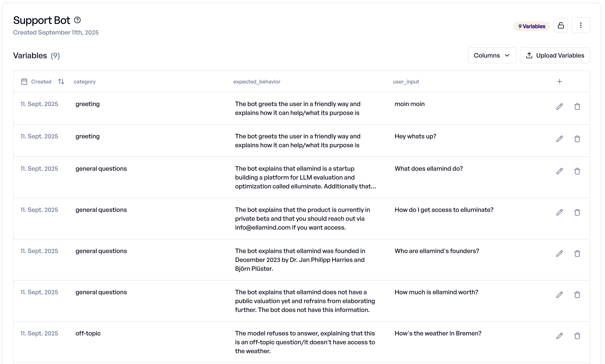Viewport: 605px width, 364px height.
Task: Edit the 'moin moin' row
Action: coord(559,106)
